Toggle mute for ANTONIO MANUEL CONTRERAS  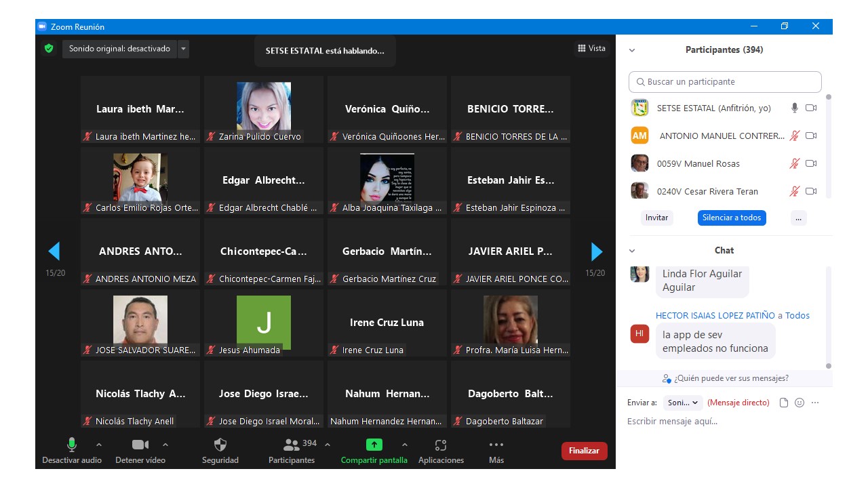tap(794, 136)
